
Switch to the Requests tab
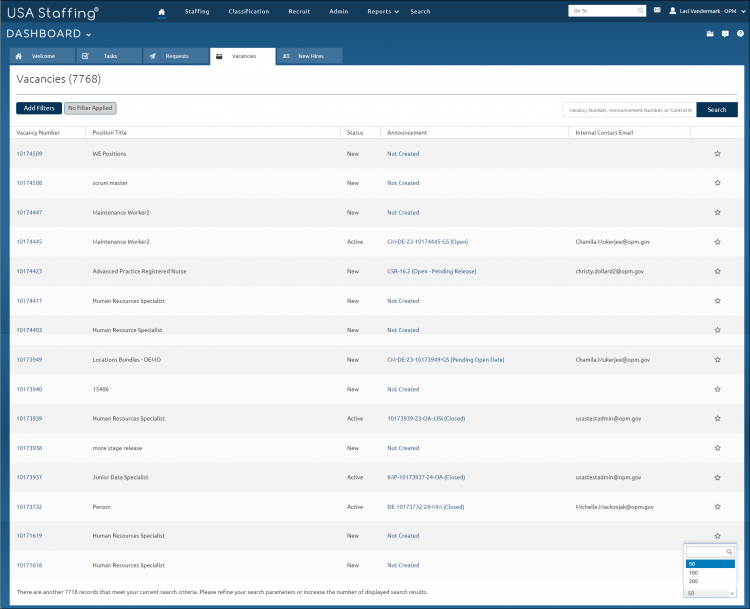click(176, 56)
